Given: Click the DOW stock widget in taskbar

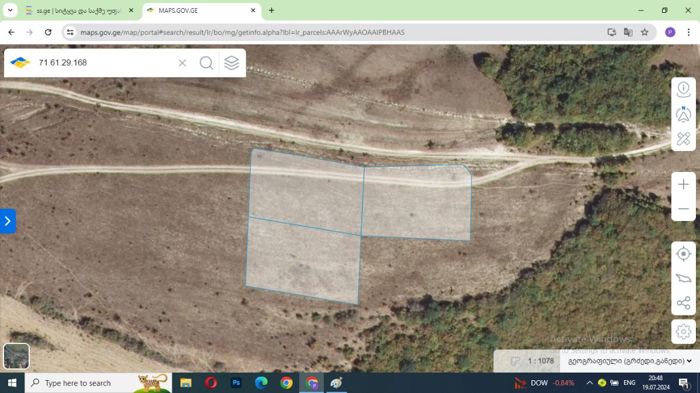Looking at the screenshot, I should [544, 383].
